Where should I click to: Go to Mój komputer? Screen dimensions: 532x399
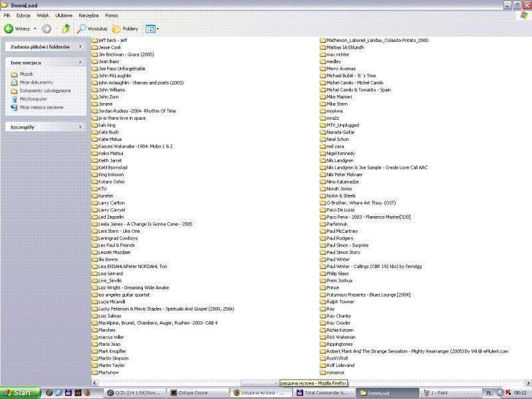[x=33, y=98]
